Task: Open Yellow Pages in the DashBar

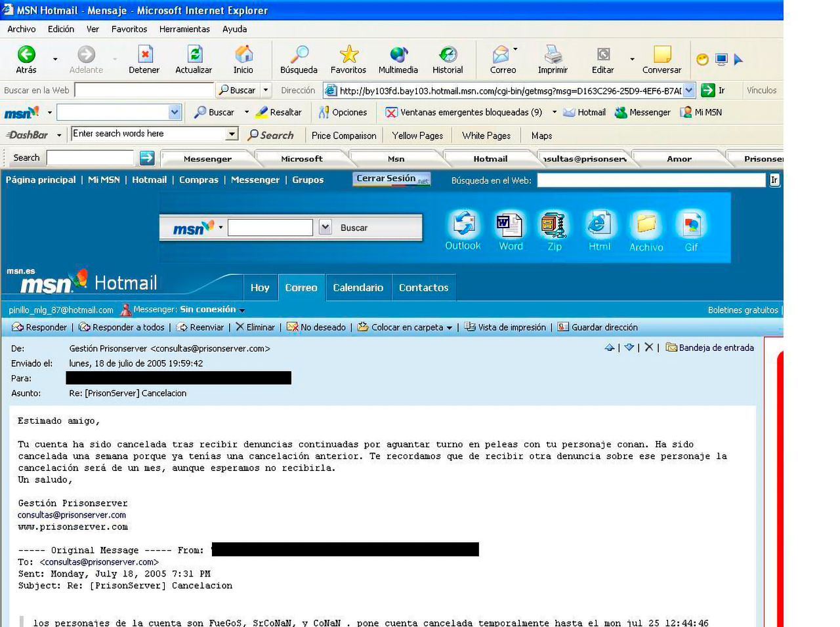Action: click(x=417, y=136)
